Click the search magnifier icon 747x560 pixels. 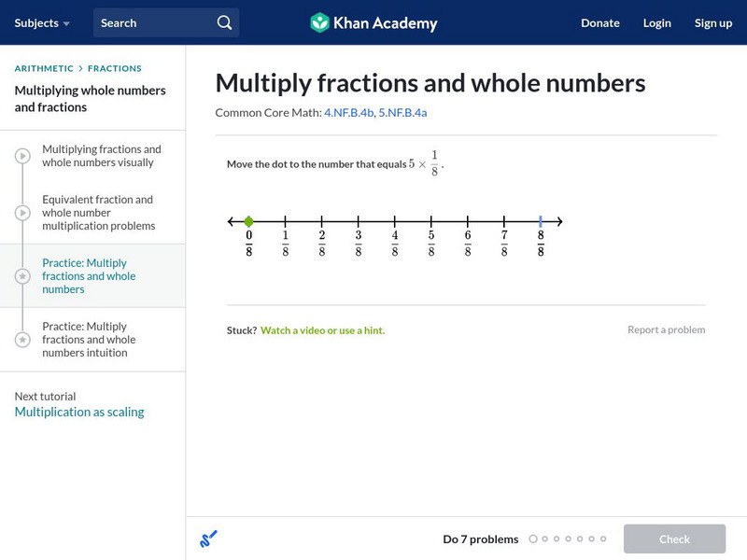[x=224, y=22]
